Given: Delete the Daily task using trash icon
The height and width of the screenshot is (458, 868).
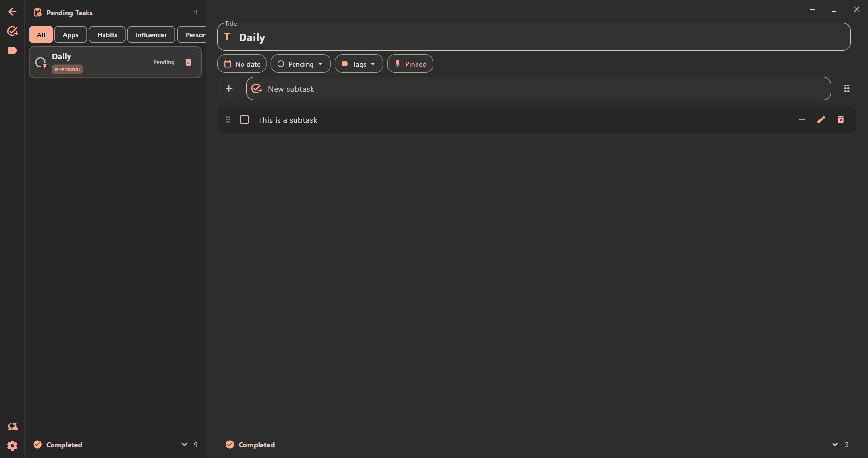Looking at the screenshot, I should 188,62.
